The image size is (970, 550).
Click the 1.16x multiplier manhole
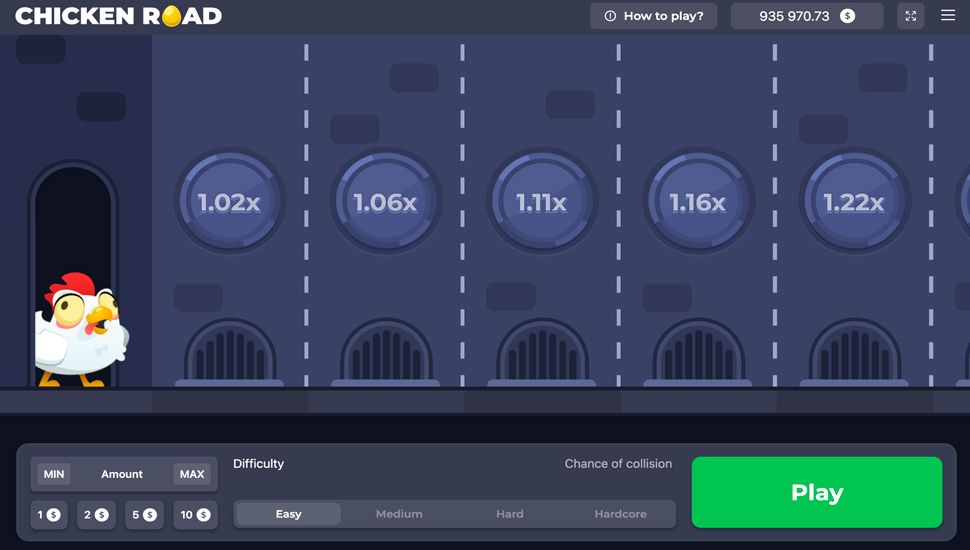tap(697, 202)
